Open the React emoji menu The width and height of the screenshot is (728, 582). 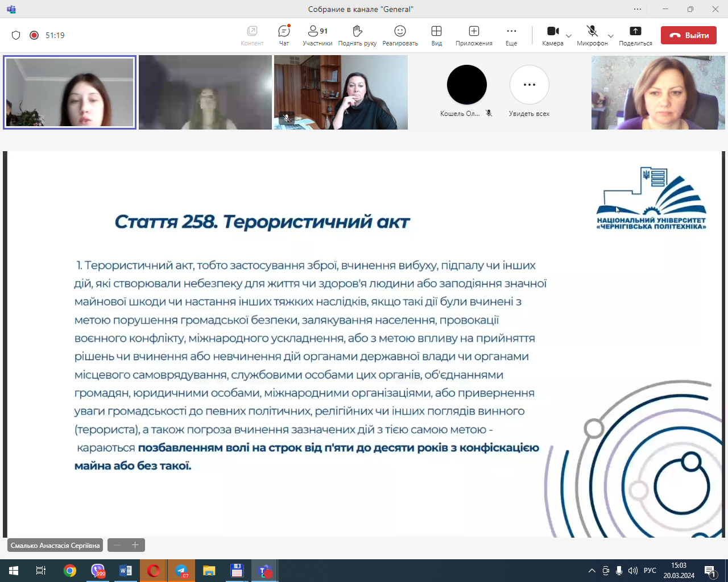point(400,35)
